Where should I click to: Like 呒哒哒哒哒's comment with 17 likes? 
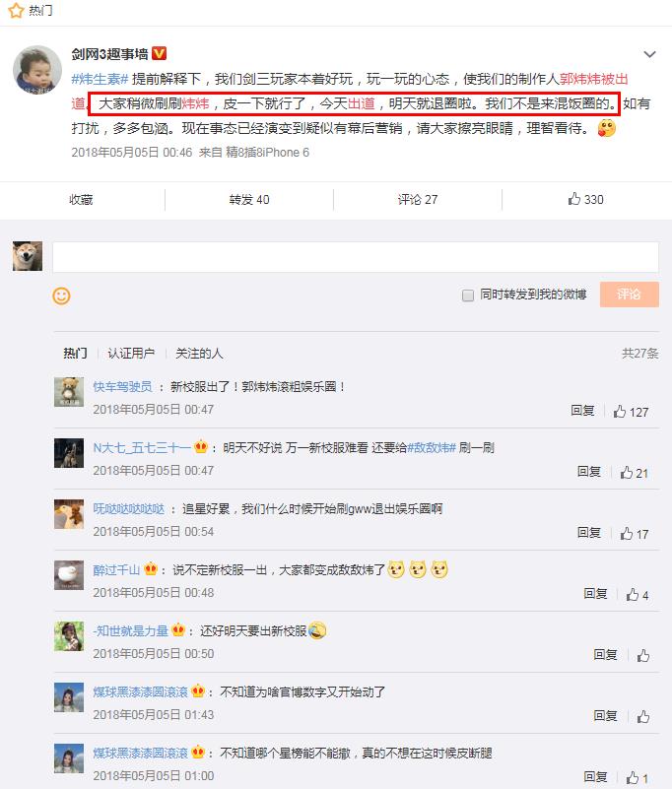[635, 534]
